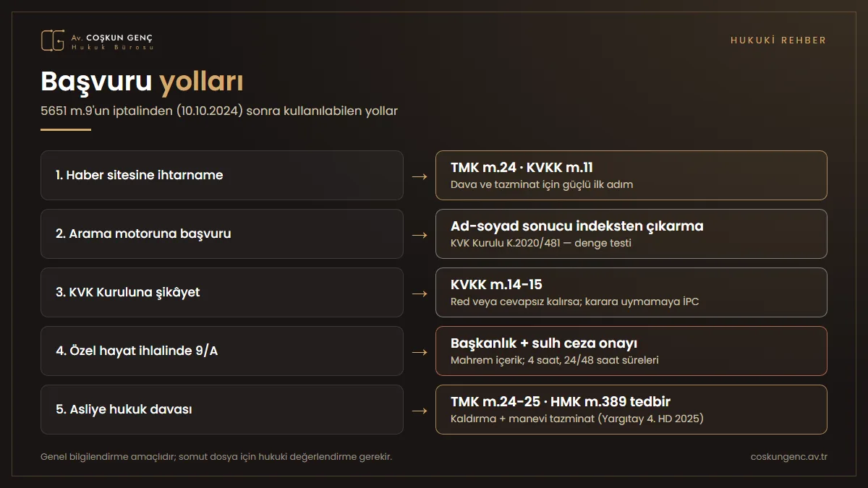Select the '1. Haber sitesine ihtarname' card
The width and height of the screenshot is (868, 488).
(222, 175)
